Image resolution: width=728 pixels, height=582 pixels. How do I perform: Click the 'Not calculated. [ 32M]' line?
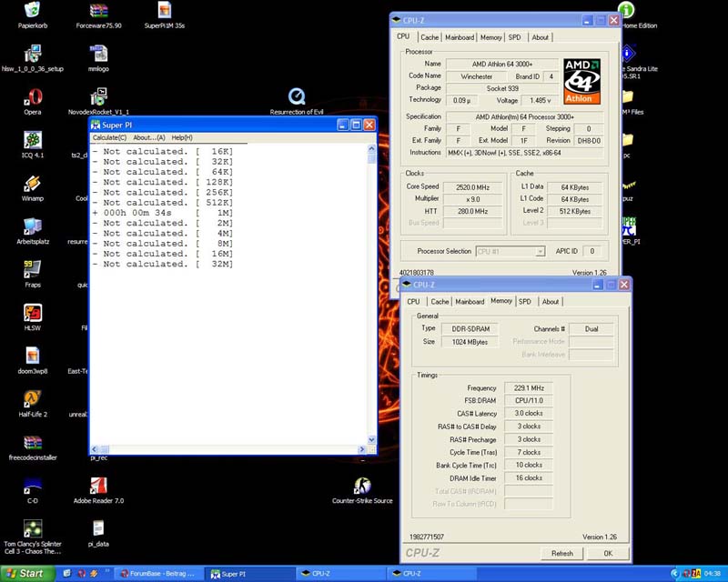(163, 264)
